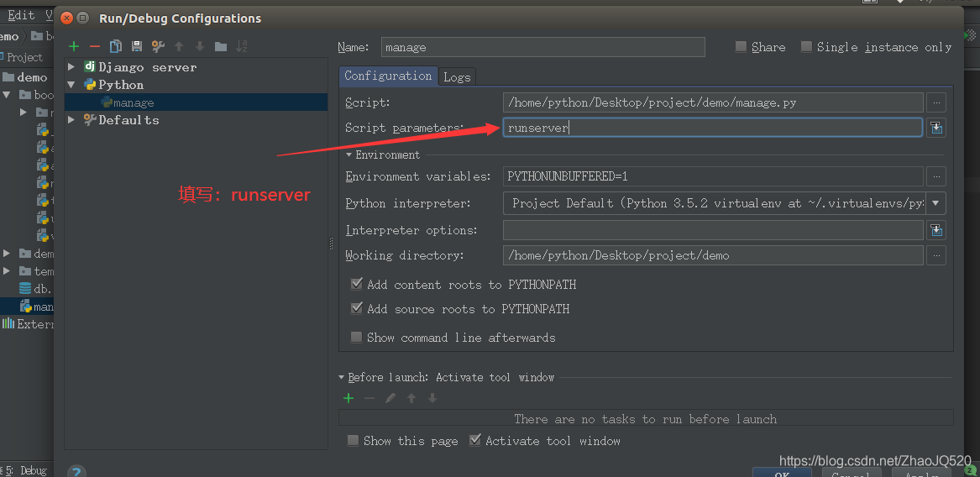
Task: Open help with the question mark icon
Action: pos(76,472)
